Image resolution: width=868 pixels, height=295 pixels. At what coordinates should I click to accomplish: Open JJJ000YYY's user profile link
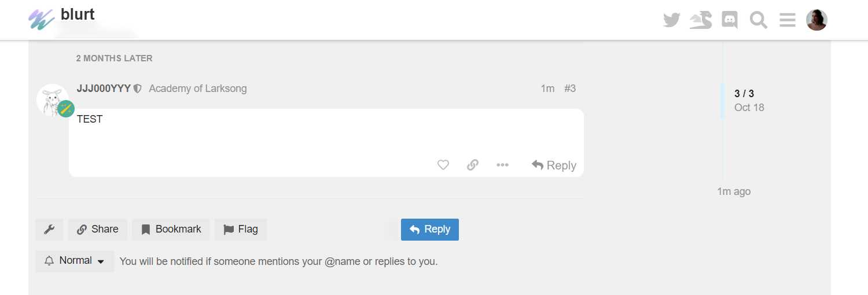pyautogui.click(x=104, y=89)
